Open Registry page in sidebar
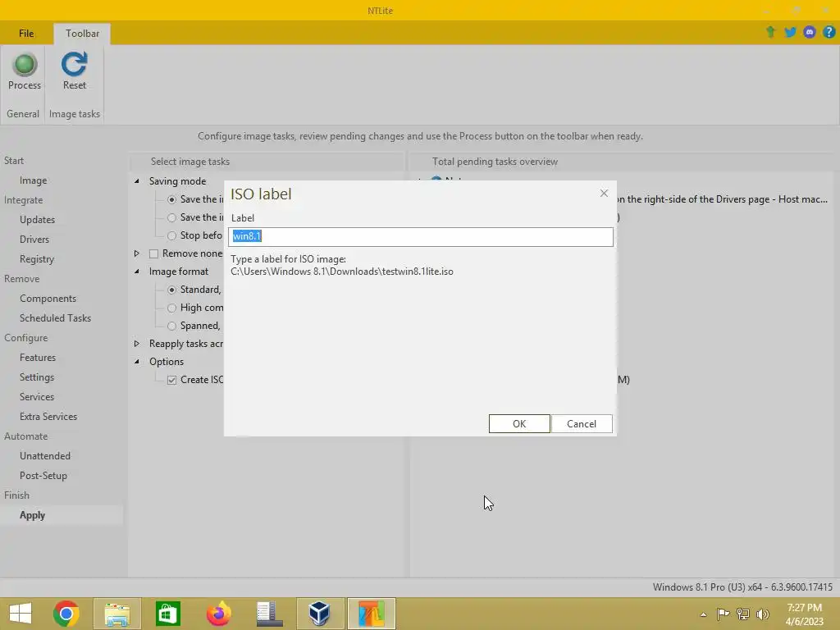Viewport: 840px width, 630px height. pos(37,259)
